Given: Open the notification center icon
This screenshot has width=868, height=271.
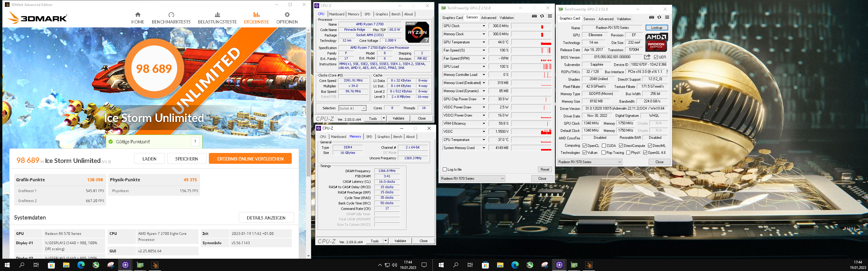Looking at the screenshot, I should coord(424,265).
